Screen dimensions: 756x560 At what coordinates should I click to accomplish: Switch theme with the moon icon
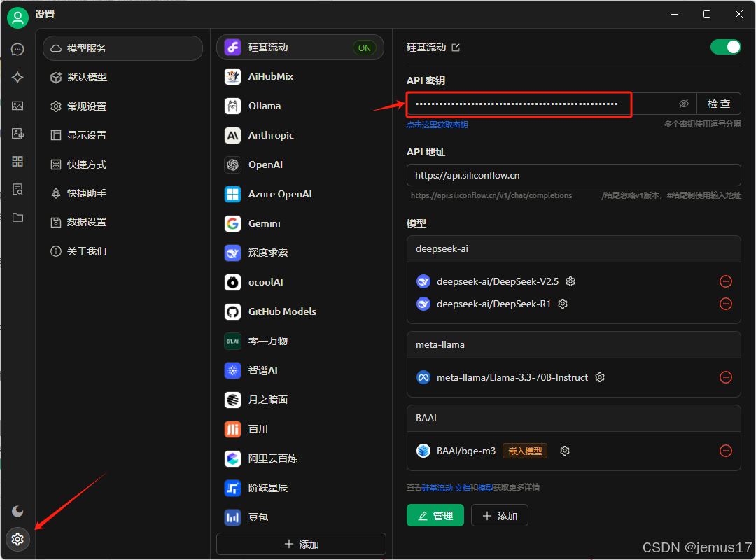coord(17,511)
